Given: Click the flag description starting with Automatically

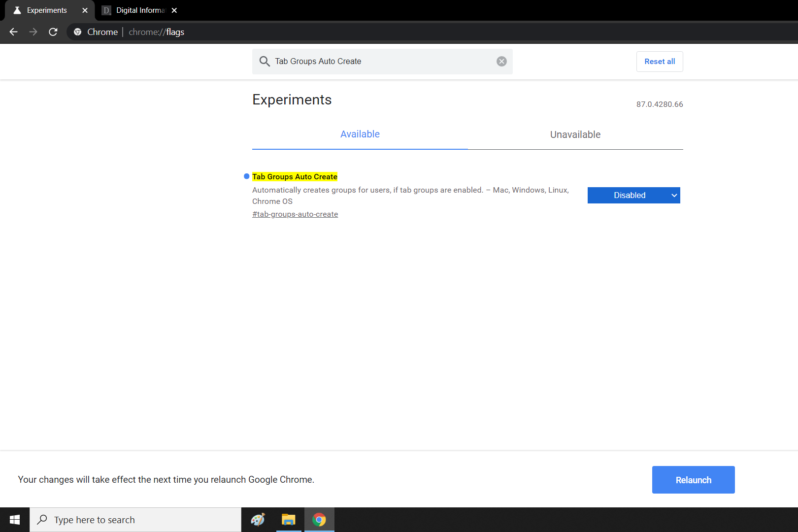Looking at the screenshot, I should (x=410, y=196).
